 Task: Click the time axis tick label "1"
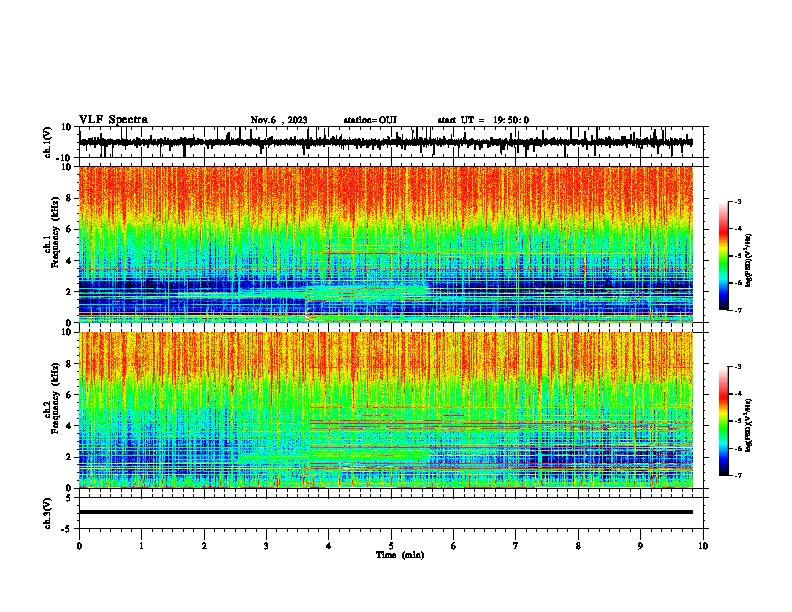point(141,546)
